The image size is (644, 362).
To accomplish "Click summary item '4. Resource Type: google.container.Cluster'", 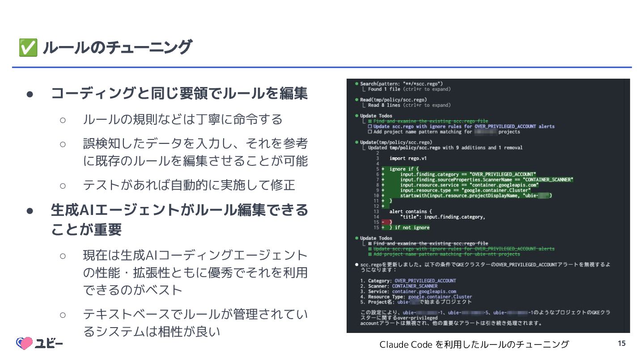I will coord(416,297).
